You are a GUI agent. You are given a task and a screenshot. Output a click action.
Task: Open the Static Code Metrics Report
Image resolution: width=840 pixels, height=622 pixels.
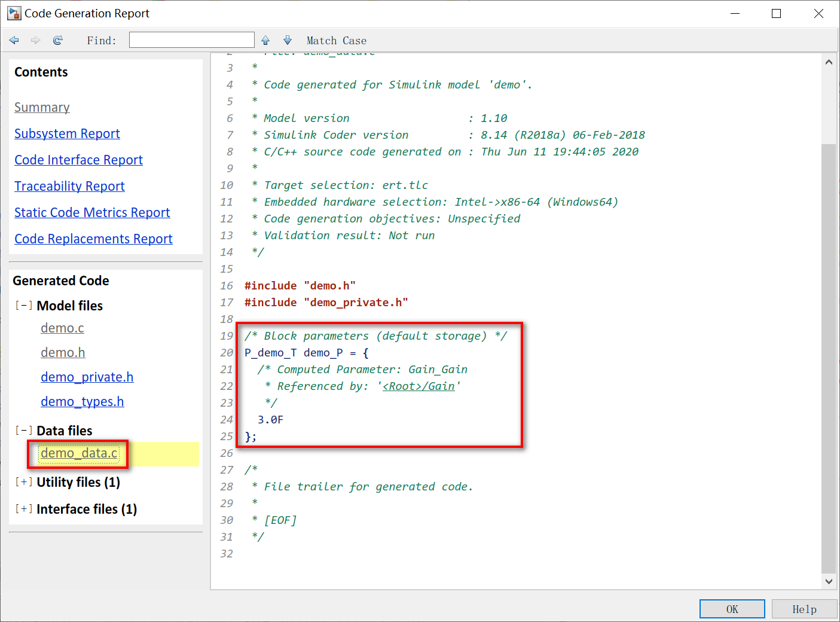pyautogui.click(x=92, y=212)
